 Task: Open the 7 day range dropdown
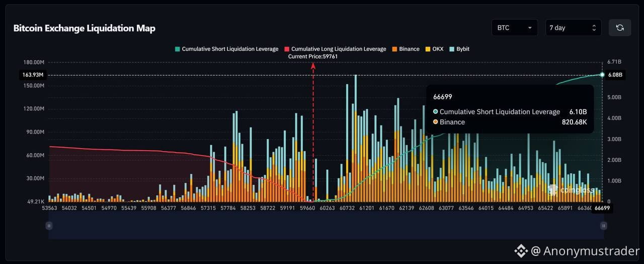pyautogui.click(x=573, y=28)
